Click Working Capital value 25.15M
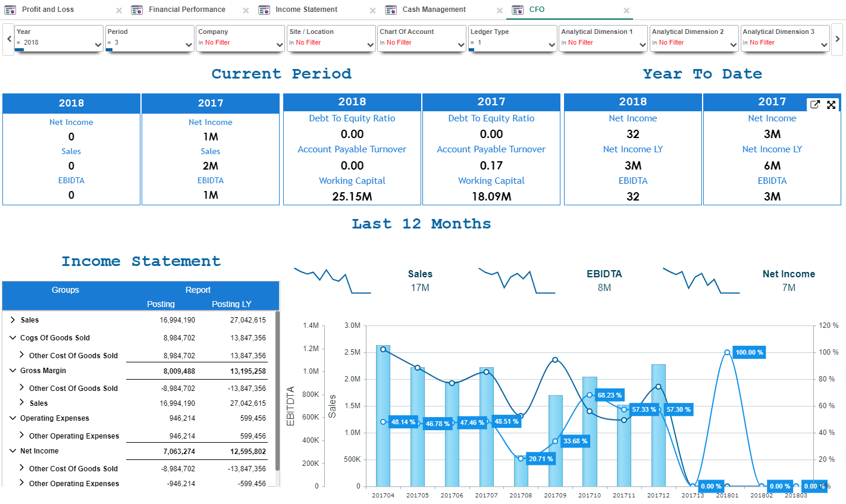Image resolution: width=846 pixels, height=504 pixels. click(x=352, y=196)
